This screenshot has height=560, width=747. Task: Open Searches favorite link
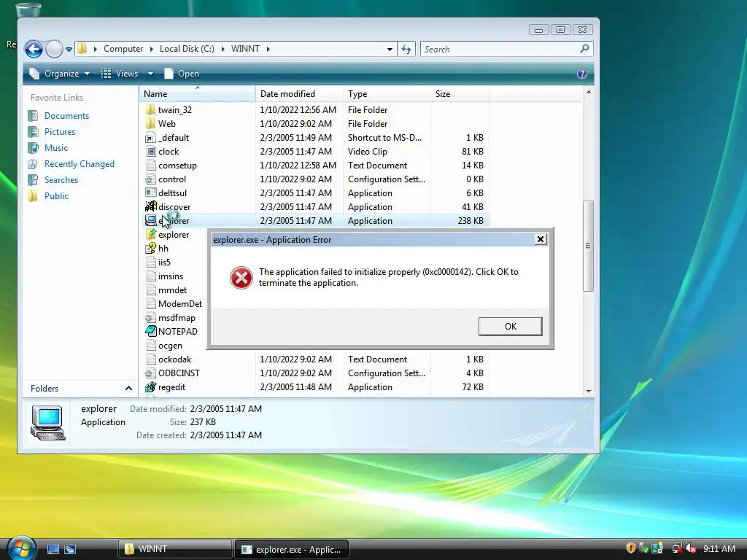click(x=61, y=180)
